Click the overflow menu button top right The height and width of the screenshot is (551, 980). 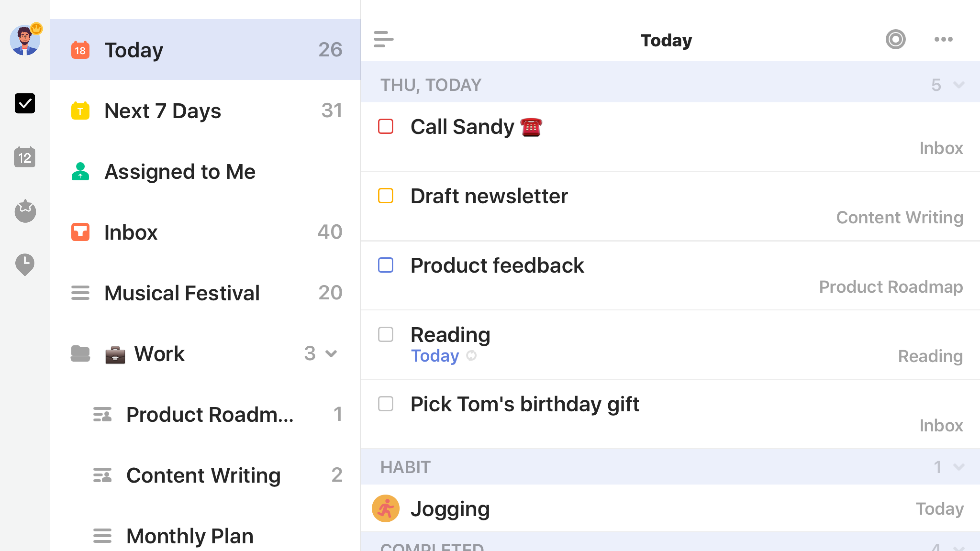pyautogui.click(x=943, y=40)
